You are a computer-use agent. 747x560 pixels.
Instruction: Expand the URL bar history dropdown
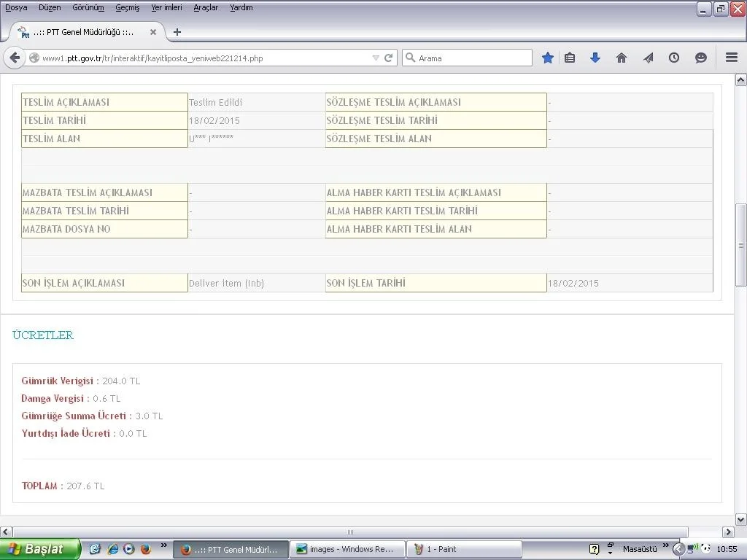point(376,58)
